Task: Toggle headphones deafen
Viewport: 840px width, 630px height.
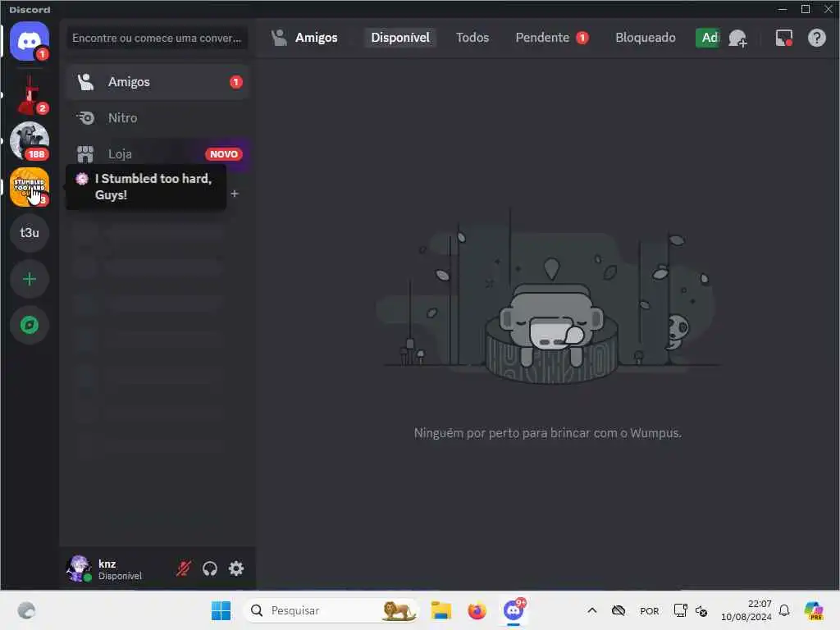Action: pyautogui.click(x=210, y=568)
